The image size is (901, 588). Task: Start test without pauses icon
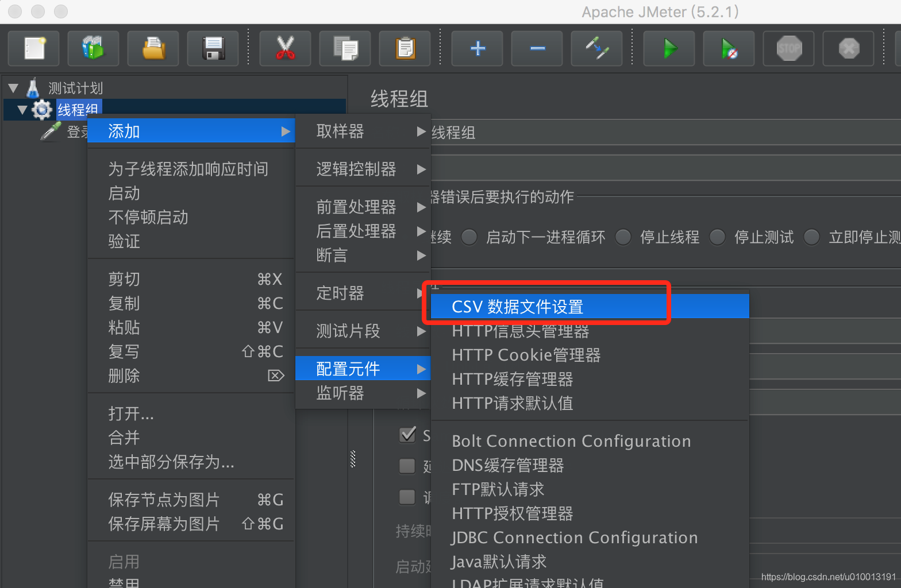[x=729, y=48]
